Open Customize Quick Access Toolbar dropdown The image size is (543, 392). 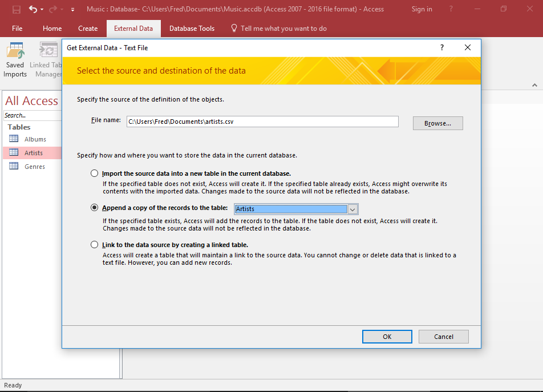point(73,10)
